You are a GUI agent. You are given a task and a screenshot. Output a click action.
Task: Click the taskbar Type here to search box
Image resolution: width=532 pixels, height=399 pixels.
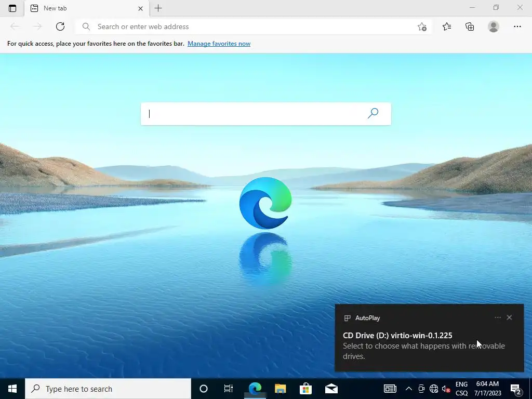pyautogui.click(x=108, y=389)
